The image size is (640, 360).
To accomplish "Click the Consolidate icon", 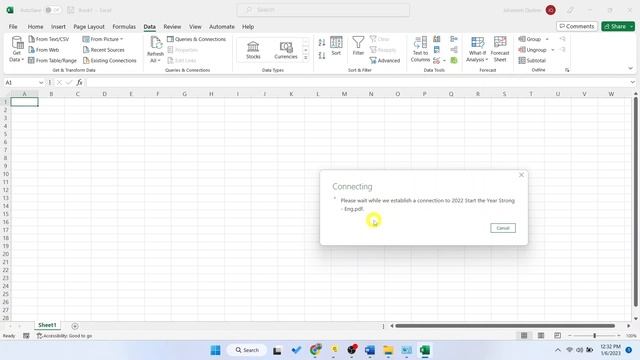I will (453, 39).
